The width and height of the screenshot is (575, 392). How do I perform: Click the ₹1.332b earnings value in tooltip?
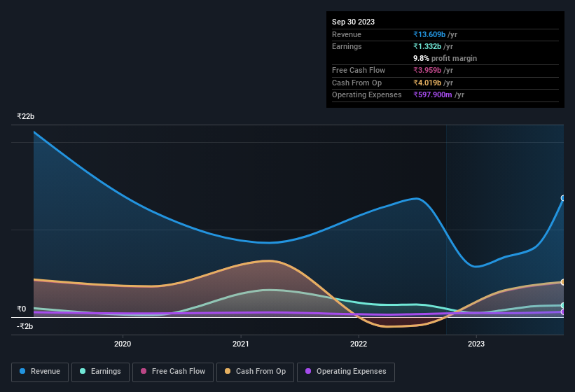(427, 46)
